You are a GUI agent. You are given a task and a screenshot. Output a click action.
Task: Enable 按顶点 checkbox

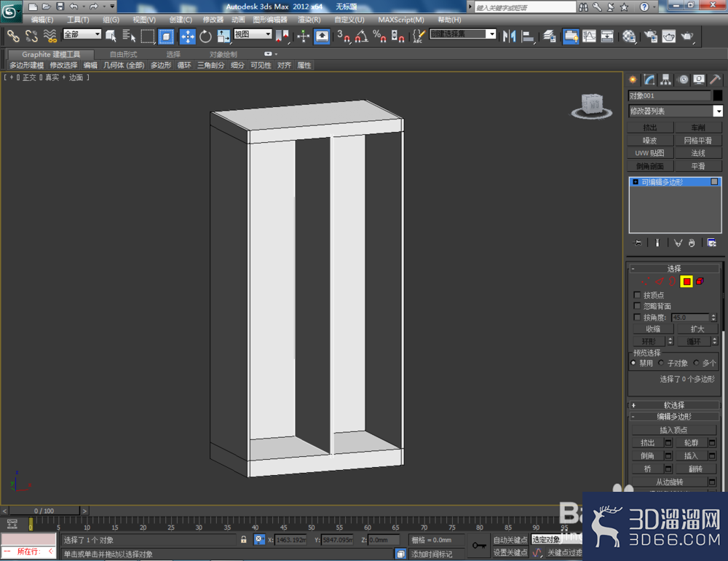point(637,294)
